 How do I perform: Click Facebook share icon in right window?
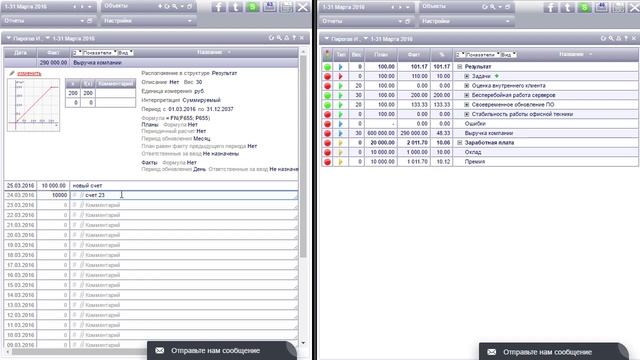tap(550, 7)
